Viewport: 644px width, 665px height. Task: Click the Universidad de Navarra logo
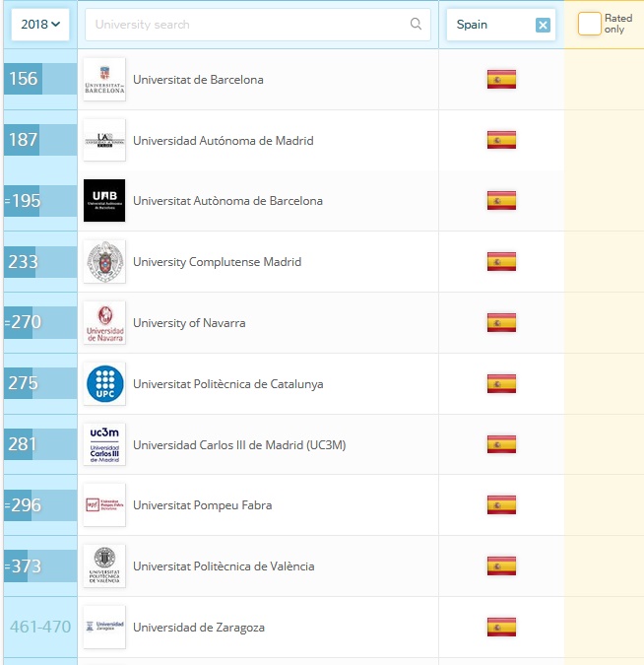[104, 323]
